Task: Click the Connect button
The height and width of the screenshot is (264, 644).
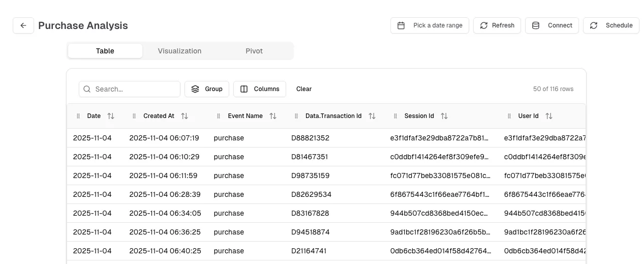Action: click(x=552, y=25)
